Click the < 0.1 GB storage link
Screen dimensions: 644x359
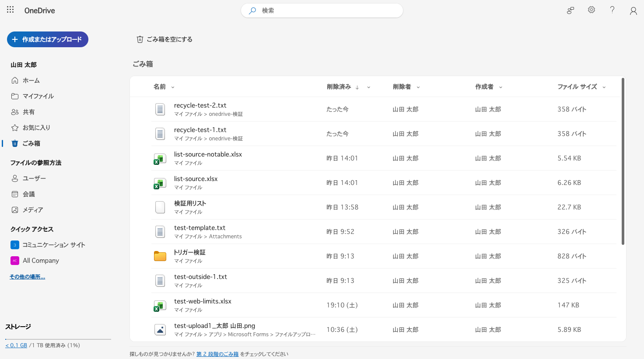click(x=16, y=345)
